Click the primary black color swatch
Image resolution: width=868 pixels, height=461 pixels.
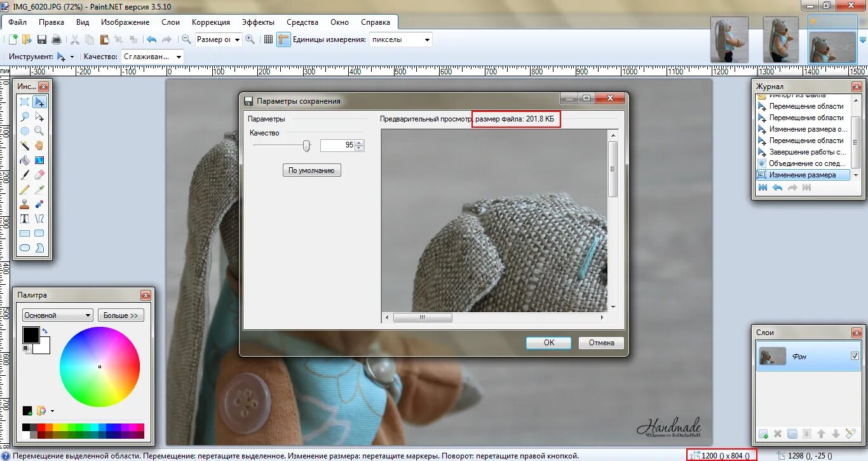pos(31,335)
